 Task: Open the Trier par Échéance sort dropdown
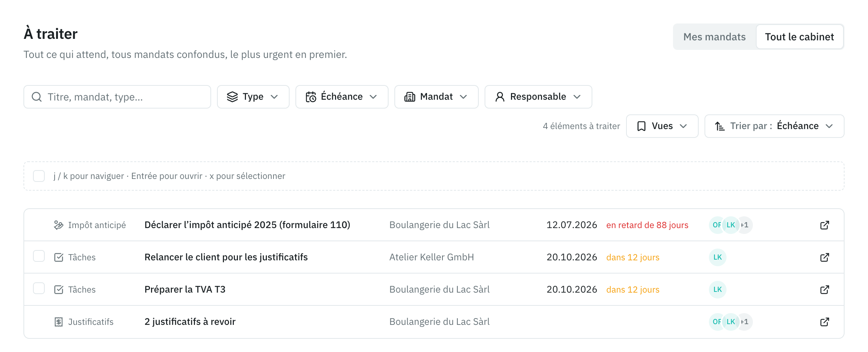point(774,126)
